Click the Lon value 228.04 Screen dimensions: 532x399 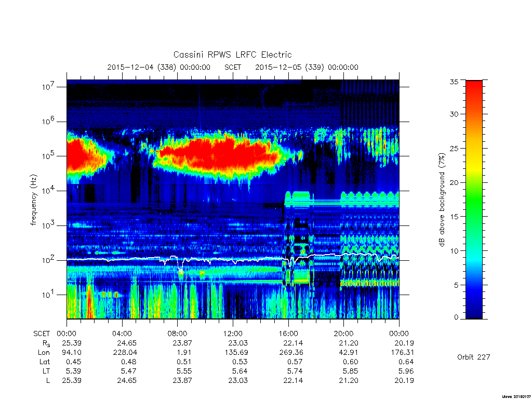click(x=125, y=352)
